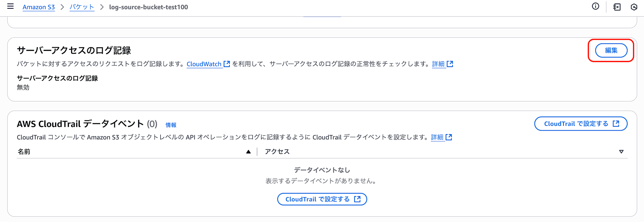Viewport: 644px width, 222px height.
Task: Open the hamburger navigation menu
Action: pyautogui.click(x=10, y=6)
